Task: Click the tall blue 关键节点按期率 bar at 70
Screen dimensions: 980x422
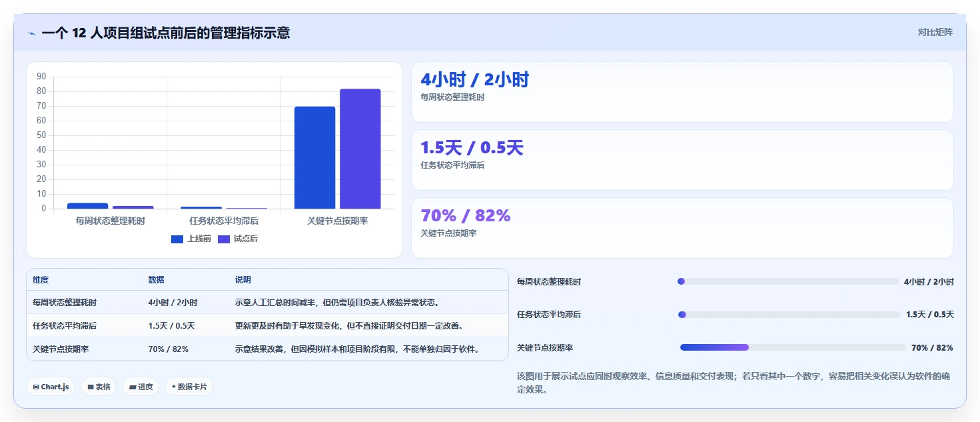Action: pos(314,157)
